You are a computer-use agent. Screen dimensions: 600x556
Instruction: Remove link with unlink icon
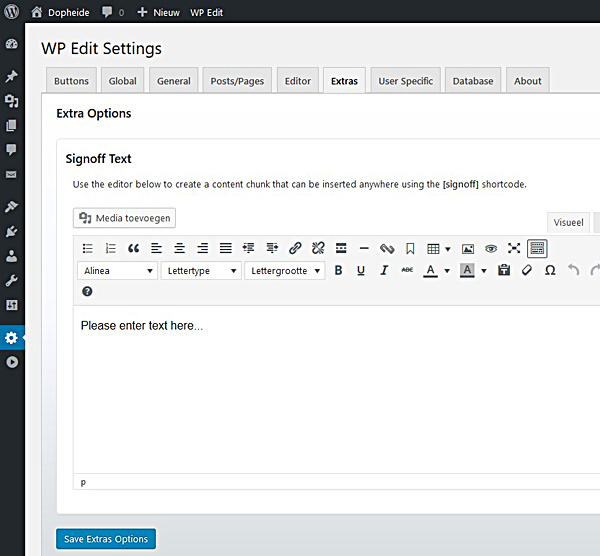318,249
